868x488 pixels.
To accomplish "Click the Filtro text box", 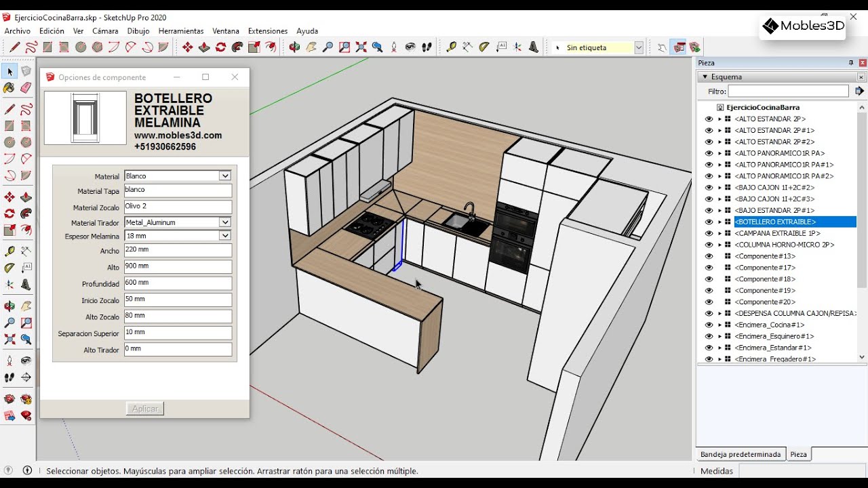I will pos(788,91).
